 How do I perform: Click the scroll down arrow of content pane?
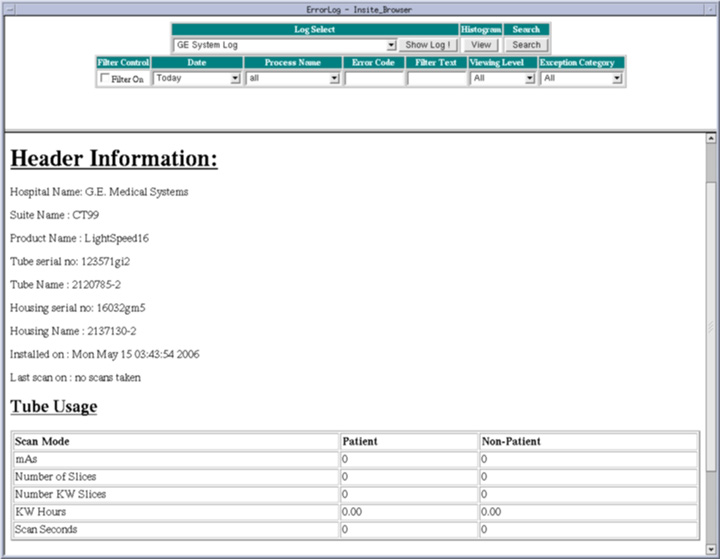(712, 543)
